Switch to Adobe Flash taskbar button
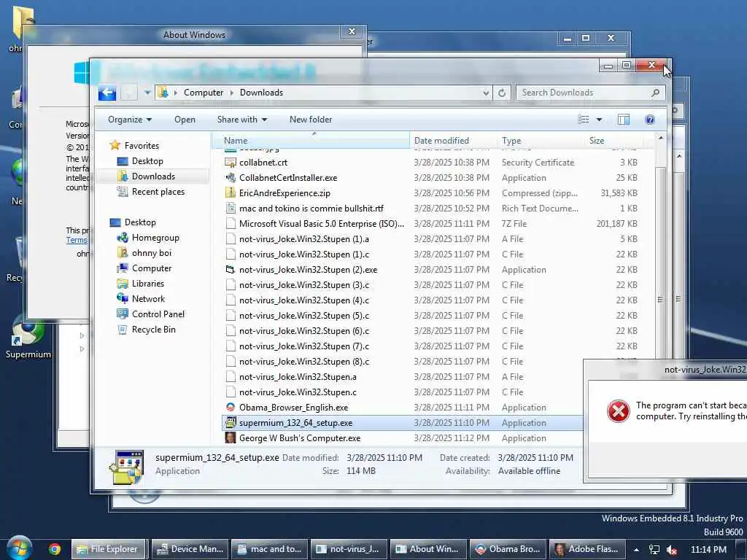 587,549
